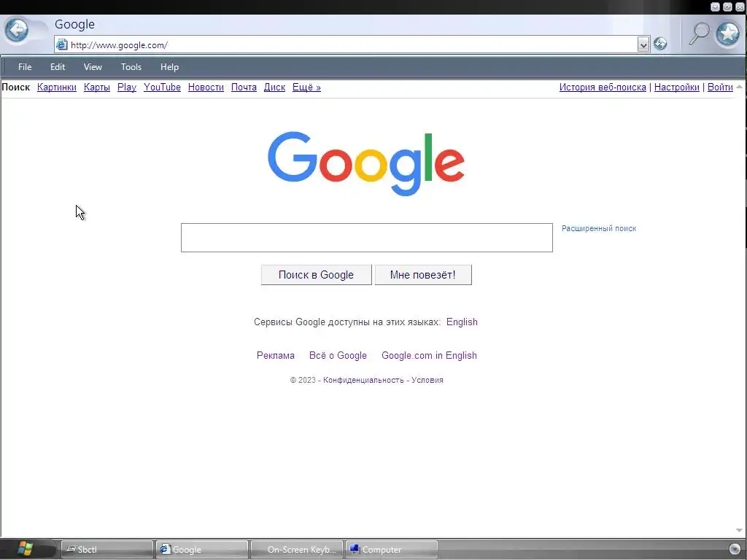Click the magnifying glass search icon

pyautogui.click(x=699, y=34)
